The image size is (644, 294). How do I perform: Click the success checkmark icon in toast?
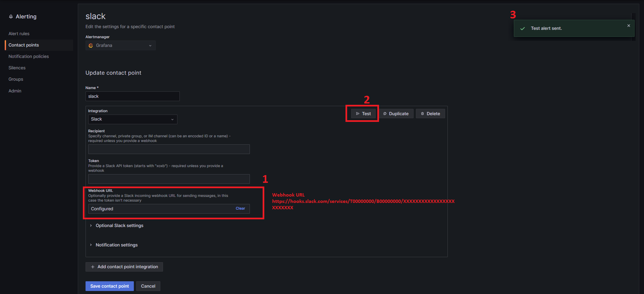pyautogui.click(x=523, y=28)
